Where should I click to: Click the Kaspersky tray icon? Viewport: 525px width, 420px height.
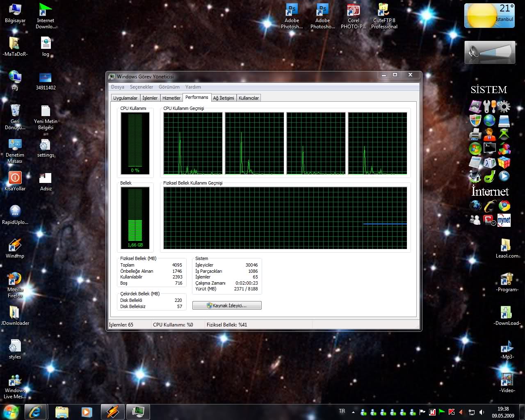tap(451, 412)
